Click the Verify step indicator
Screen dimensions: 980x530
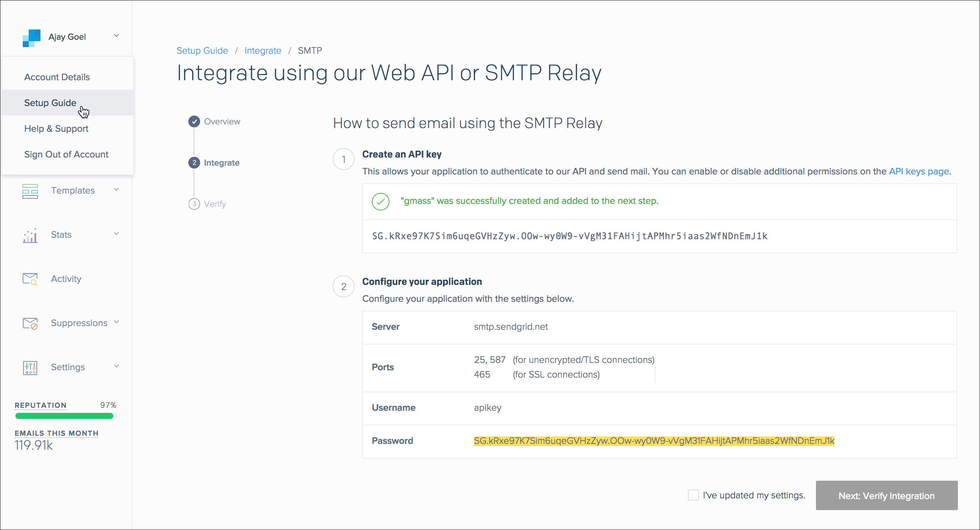[193, 204]
